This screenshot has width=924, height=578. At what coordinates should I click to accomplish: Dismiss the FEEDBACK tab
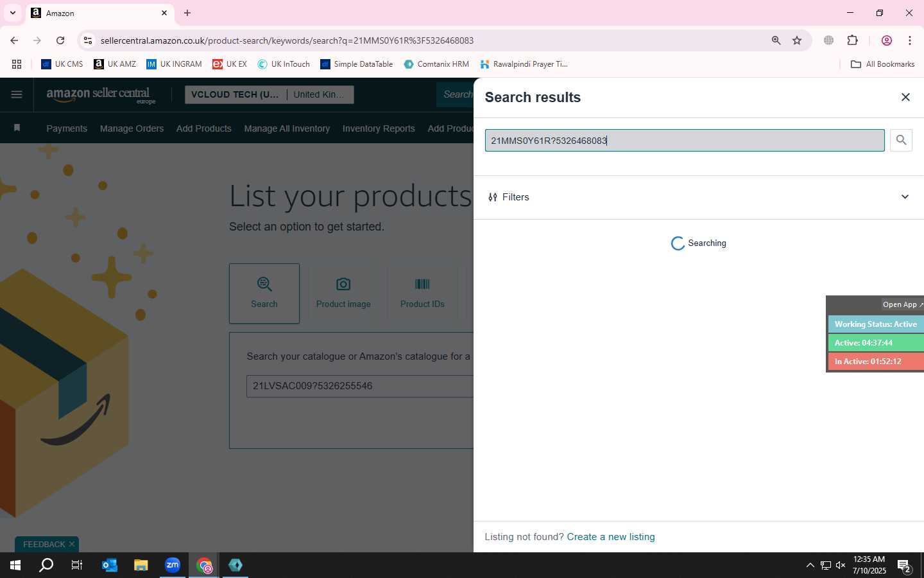72,544
